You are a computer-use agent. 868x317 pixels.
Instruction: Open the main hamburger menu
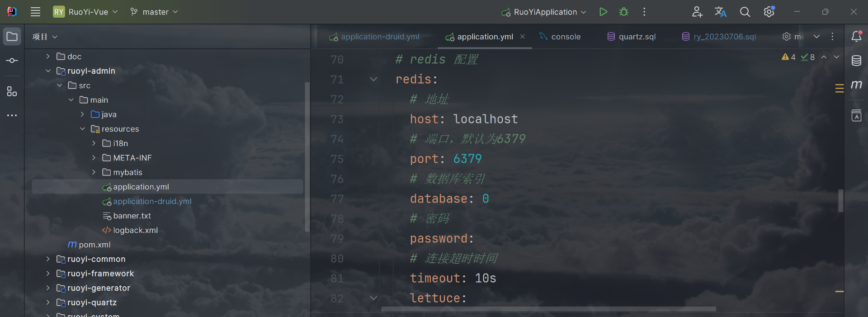coord(35,12)
